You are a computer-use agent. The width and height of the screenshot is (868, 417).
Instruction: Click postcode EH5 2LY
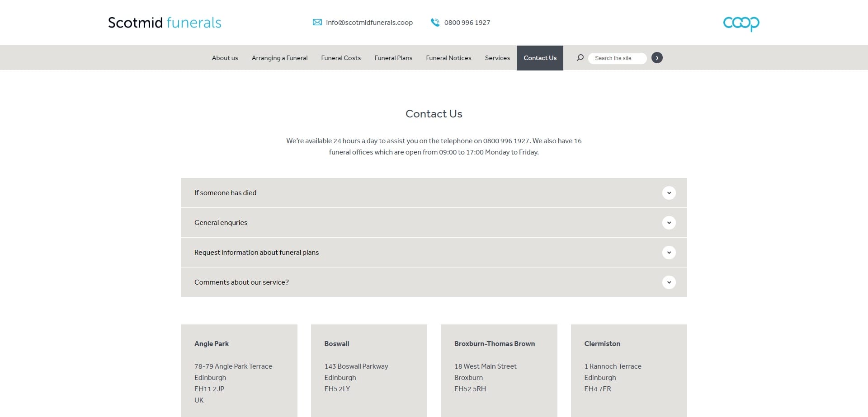pyautogui.click(x=337, y=389)
